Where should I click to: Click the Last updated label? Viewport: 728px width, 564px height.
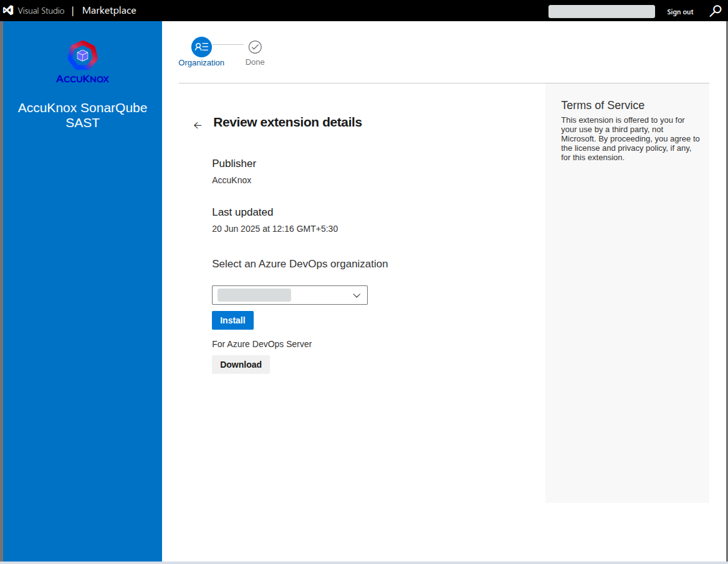pos(242,212)
